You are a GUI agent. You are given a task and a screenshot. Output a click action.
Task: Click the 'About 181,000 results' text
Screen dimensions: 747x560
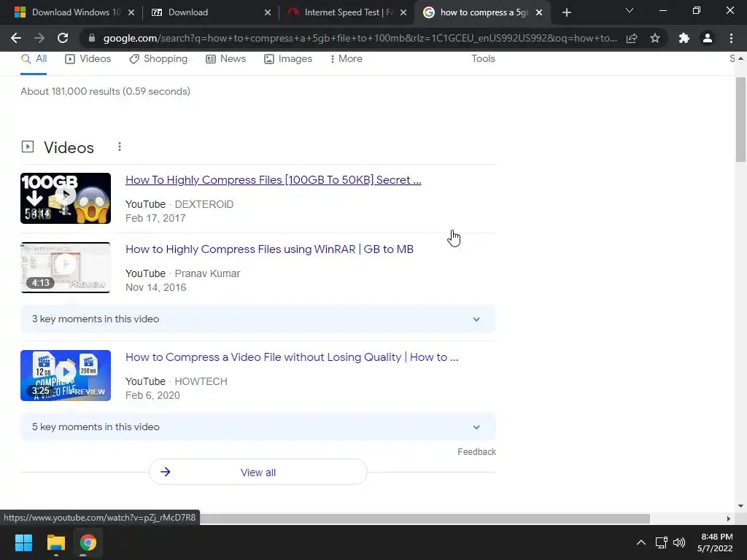tap(105, 91)
